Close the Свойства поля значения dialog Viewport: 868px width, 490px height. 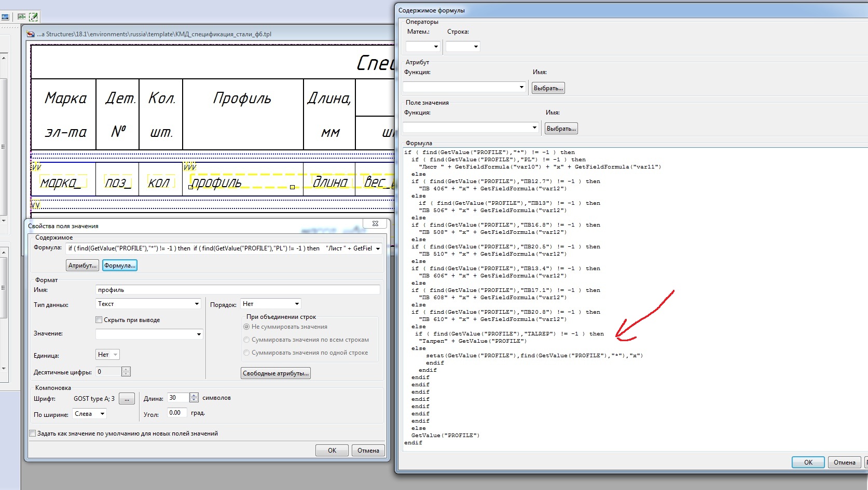pos(375,223)
